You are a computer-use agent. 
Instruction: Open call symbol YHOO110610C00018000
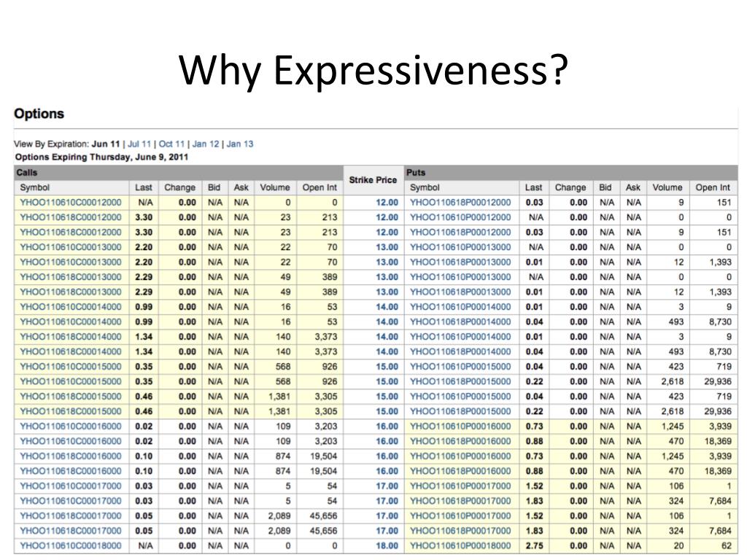coord(71,545)
